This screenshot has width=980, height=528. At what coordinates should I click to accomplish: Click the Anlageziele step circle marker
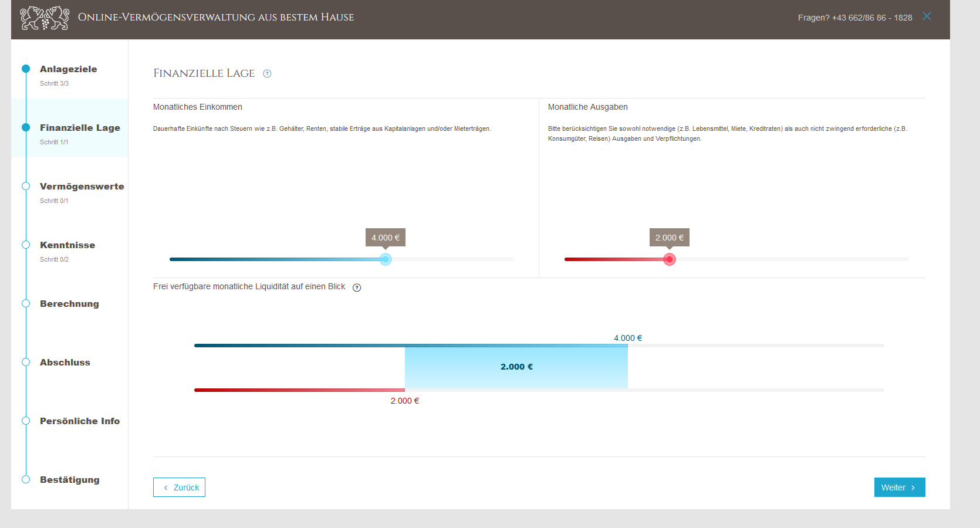coord(26,69)
